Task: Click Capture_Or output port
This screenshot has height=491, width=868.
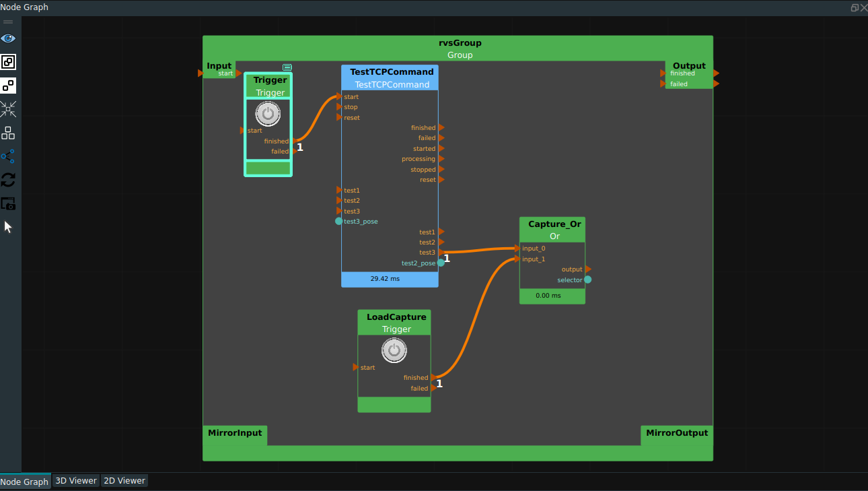Action: (588, 269)
